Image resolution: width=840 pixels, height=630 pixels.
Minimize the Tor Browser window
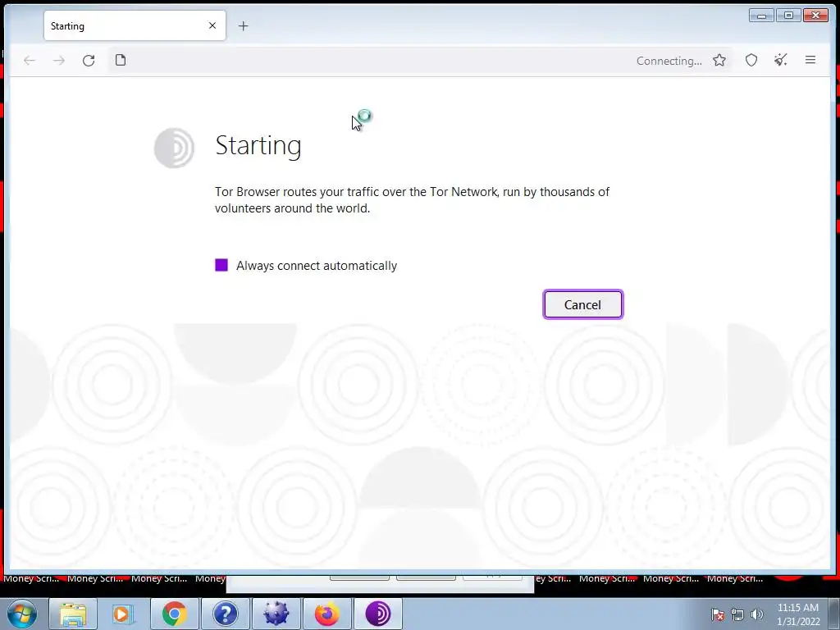point(762,16)
